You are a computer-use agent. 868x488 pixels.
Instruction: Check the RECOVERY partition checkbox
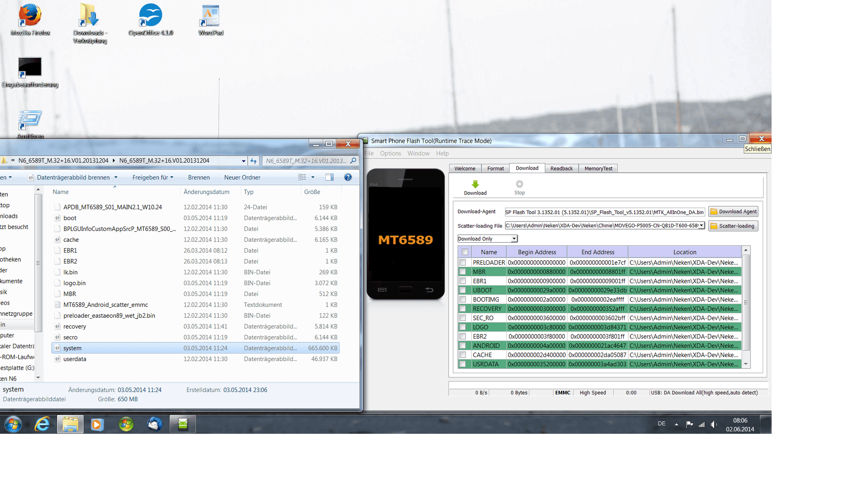tap(462, 309)
